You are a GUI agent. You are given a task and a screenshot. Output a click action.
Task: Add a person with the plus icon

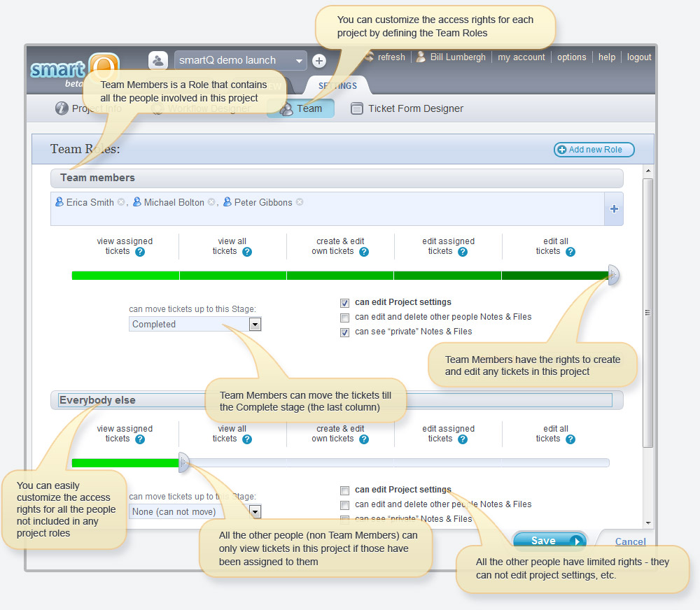pyautogui.click(x=613, y=209)
